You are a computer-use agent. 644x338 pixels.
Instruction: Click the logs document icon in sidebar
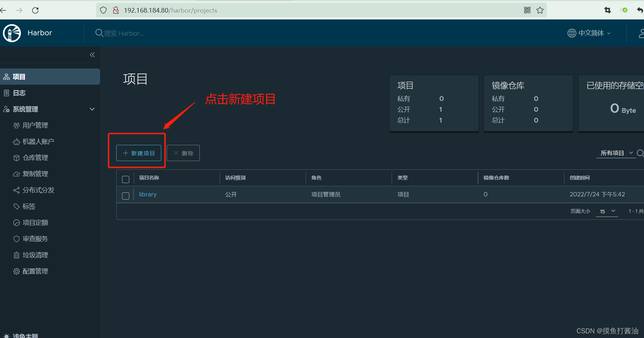coord(6,93)
